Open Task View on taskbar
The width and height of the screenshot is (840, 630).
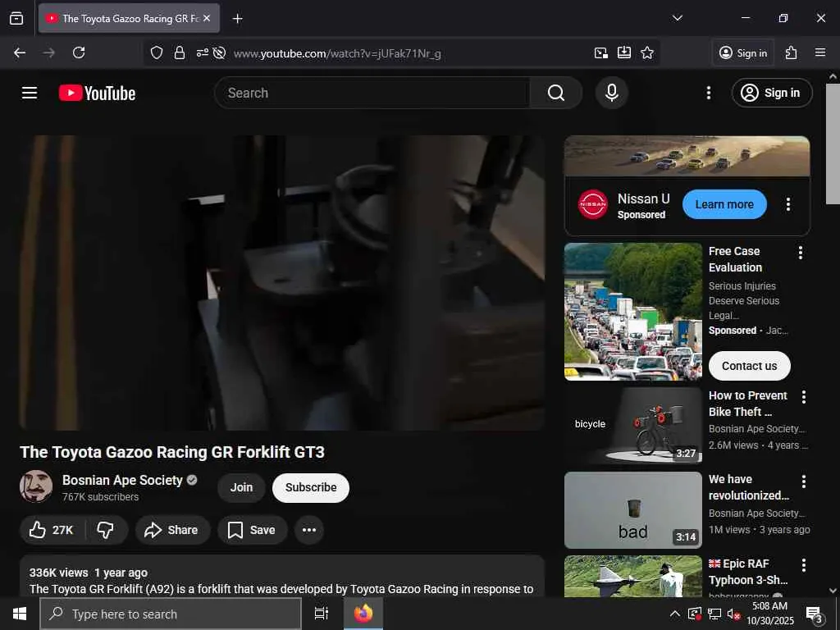[321, 614]
